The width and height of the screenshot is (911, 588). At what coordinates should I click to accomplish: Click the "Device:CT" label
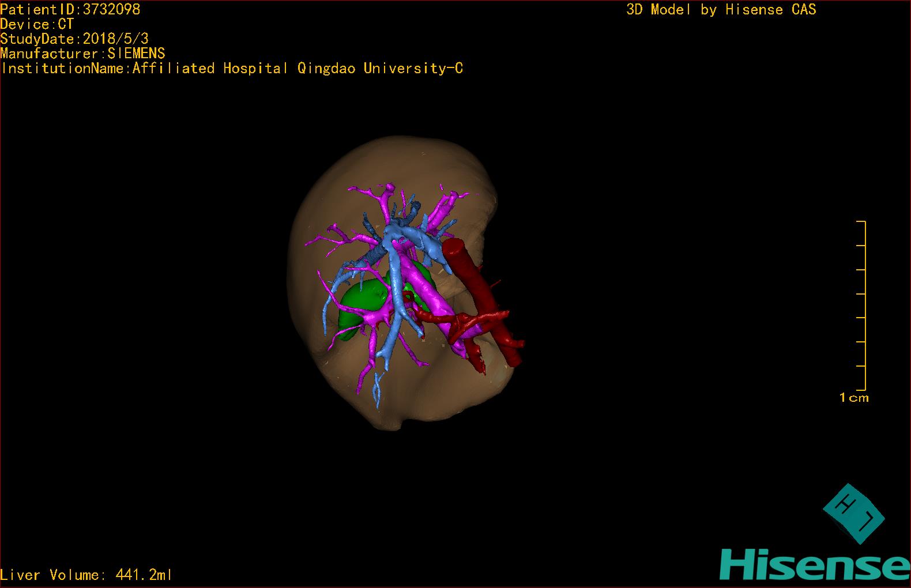[x=37, y=24]
